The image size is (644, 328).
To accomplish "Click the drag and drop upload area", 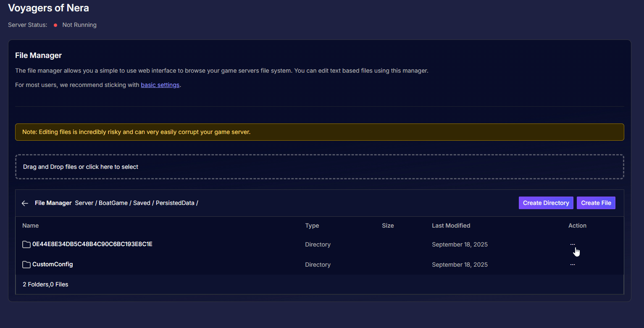I will coord(319,167).
